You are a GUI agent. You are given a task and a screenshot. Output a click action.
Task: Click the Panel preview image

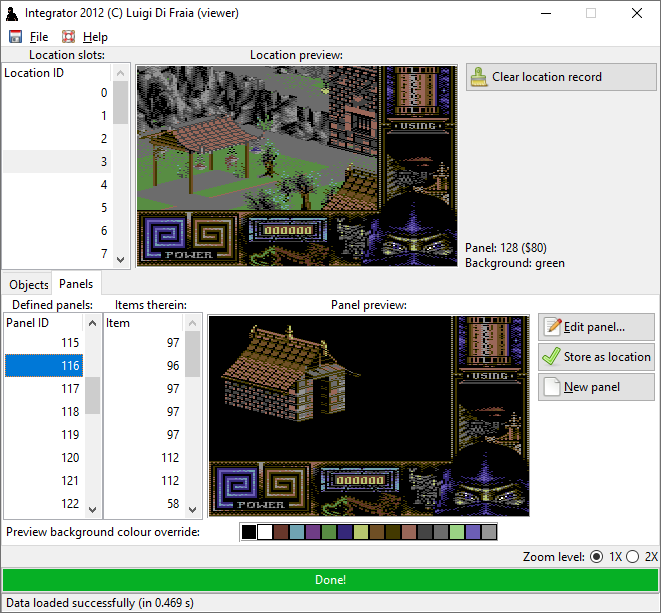pyautogui.click(x=369, y=416)
